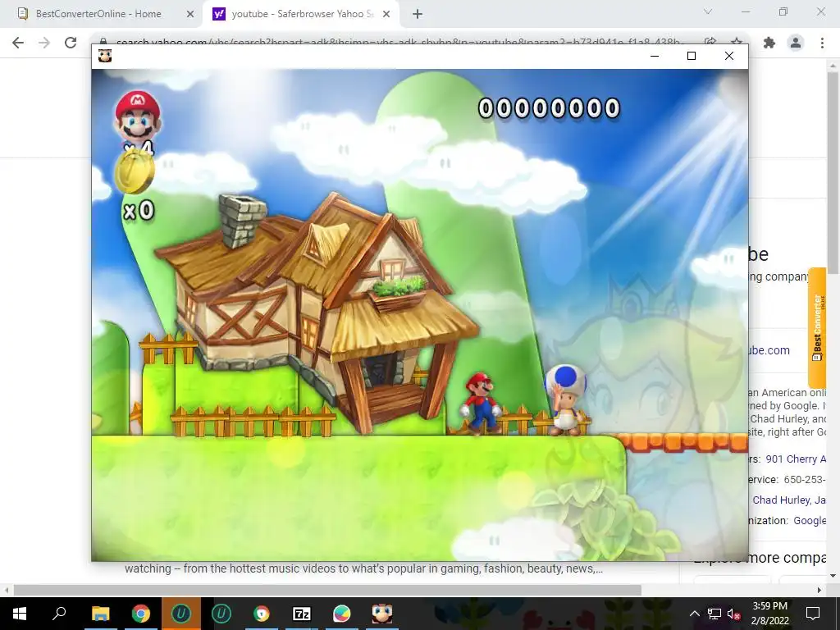Click the Mario character in the game
The width and height of the screenshot is (840, 630).
click(481, 403)
